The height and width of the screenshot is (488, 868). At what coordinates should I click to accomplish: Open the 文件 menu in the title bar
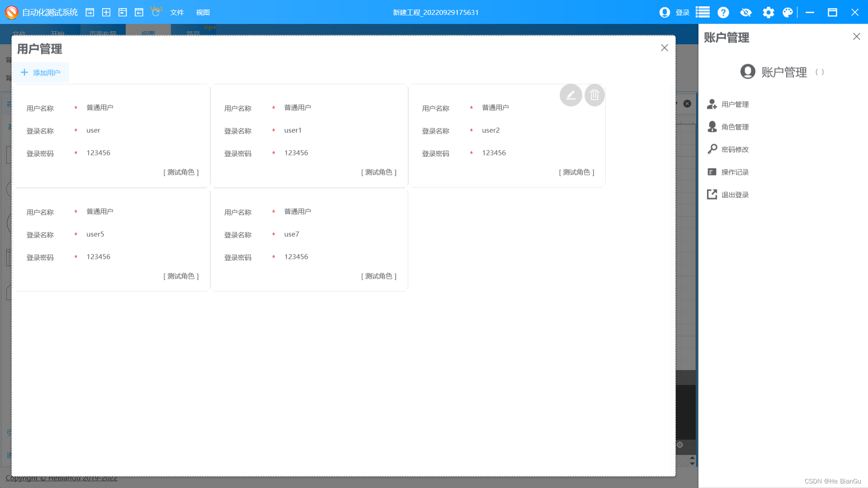click(177, 12)
